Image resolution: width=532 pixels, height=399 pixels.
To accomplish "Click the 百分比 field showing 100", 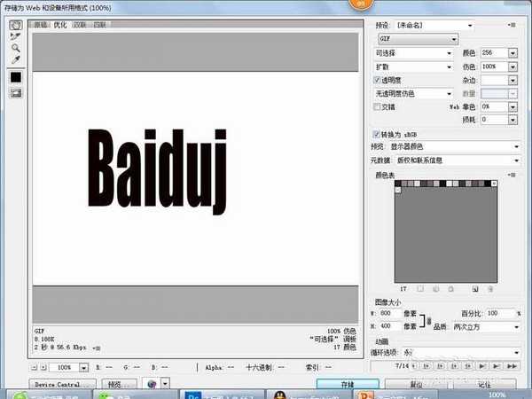I will click(500, 314).
